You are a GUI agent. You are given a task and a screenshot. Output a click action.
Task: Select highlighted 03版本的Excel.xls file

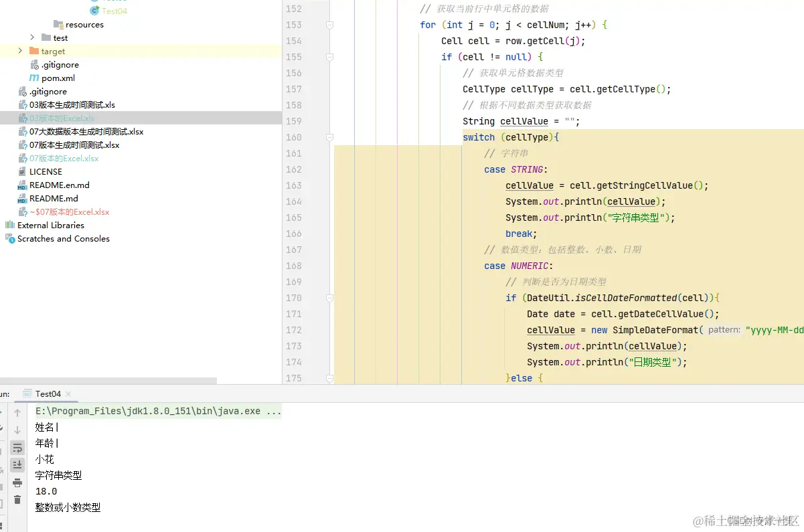click(62, 118)
